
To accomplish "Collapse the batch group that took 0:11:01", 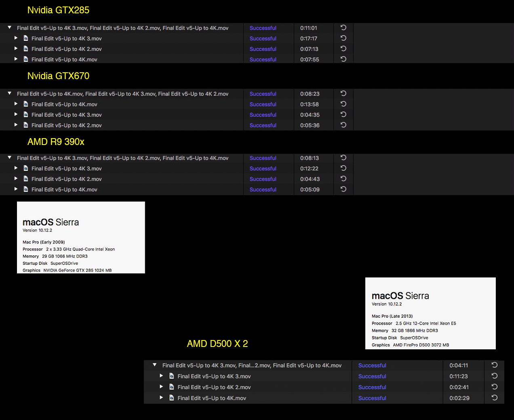I will click(x=9, y=27).
